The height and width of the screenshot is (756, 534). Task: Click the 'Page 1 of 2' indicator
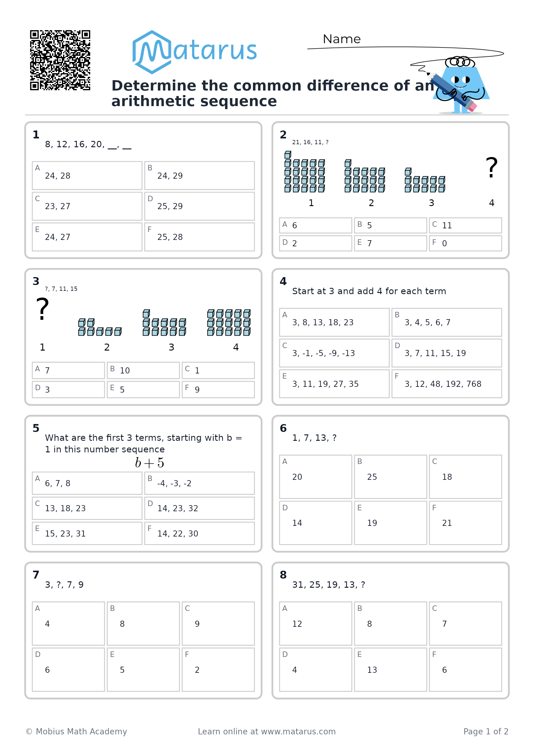point(486,731)
